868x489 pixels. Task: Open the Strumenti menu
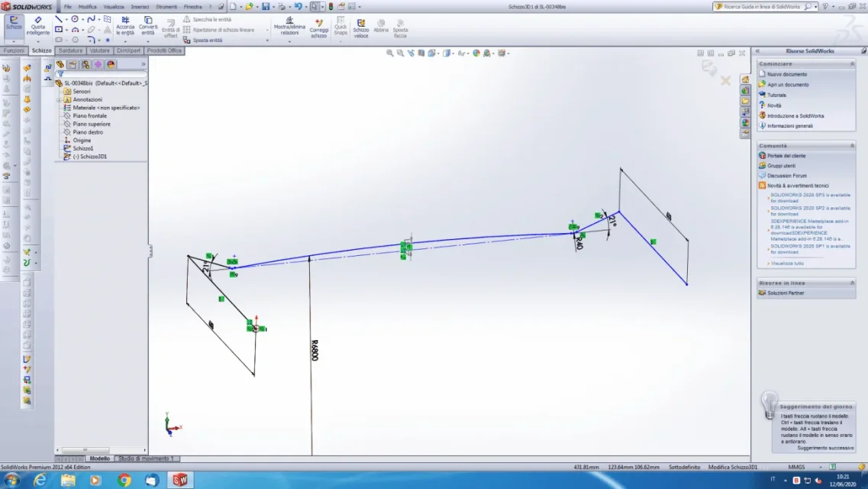pyautogui.click(x=166, y=7)
